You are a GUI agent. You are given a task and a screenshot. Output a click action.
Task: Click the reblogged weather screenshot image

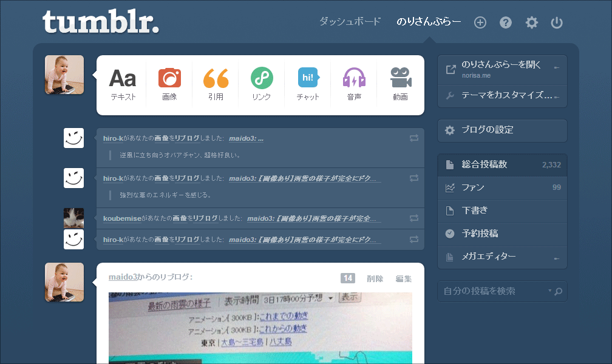coord(260,328)
